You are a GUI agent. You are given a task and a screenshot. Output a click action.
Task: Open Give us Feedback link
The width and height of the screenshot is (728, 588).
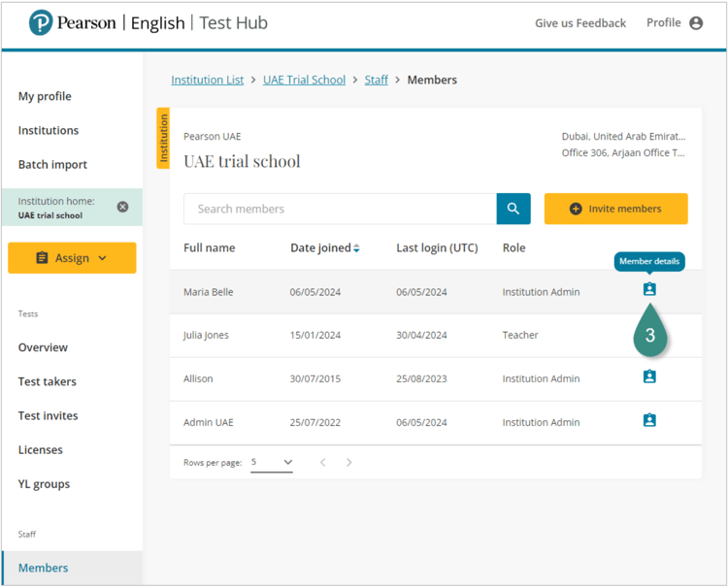pos(580,23)
